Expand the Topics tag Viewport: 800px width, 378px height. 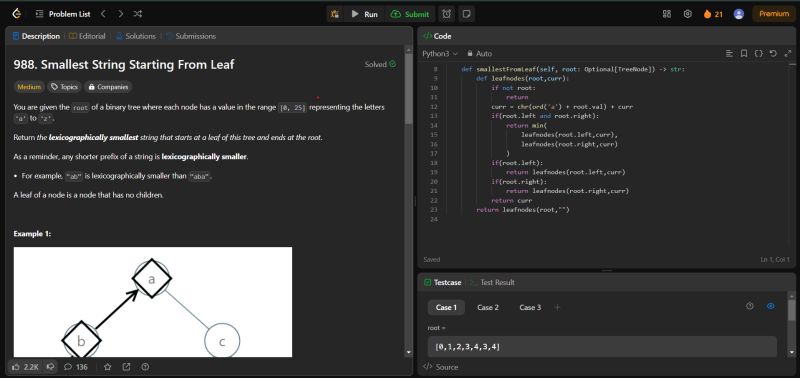(x=64, y=87)
